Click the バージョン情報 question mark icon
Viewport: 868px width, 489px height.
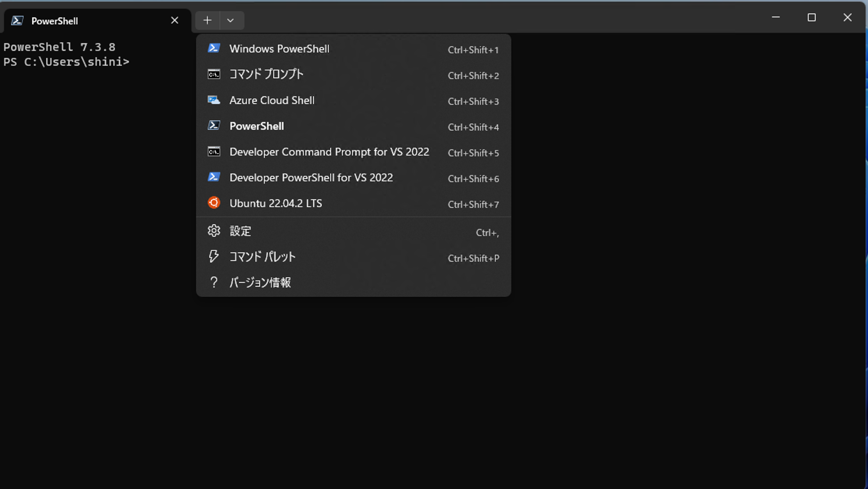(214, 282)
